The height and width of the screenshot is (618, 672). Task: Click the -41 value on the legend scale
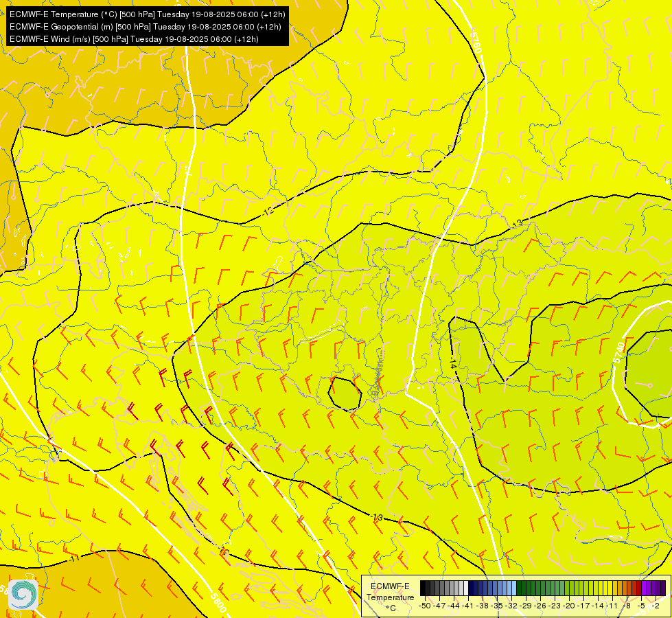tap(468, 606)
